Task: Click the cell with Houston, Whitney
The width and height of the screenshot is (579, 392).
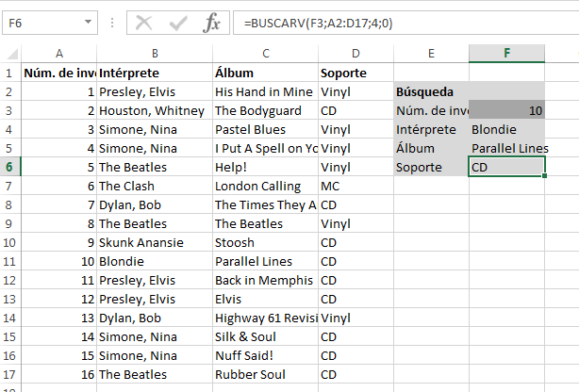Action: coord(155,110)
